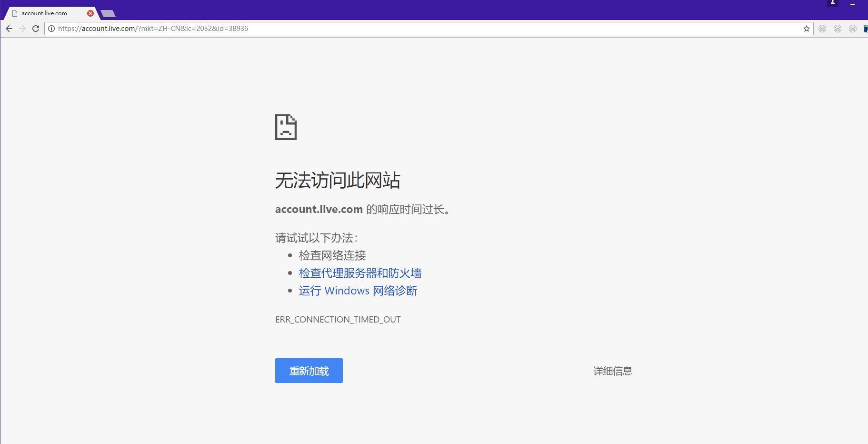Open a new tab with the new-tab button
The height and width of the screenshot is (444, 868).
108,13
